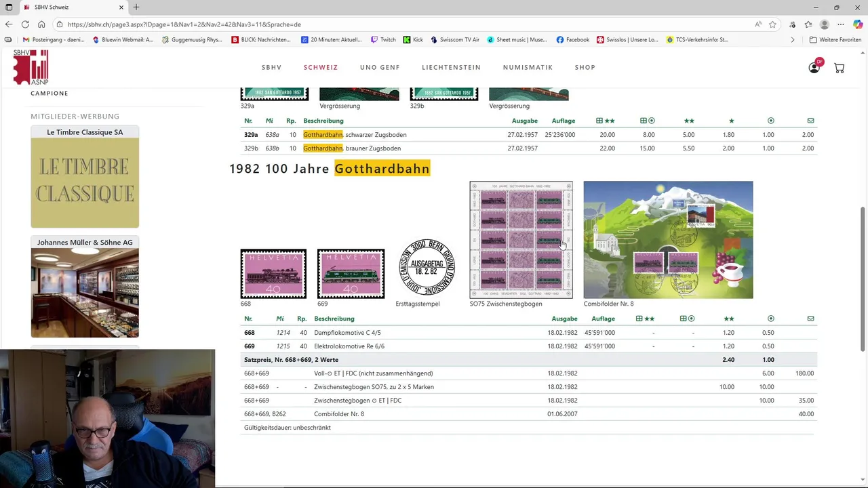The image size is (868, 488).
Task: Open Copilot icon in browser corner
Action: (x=858, y=24)
